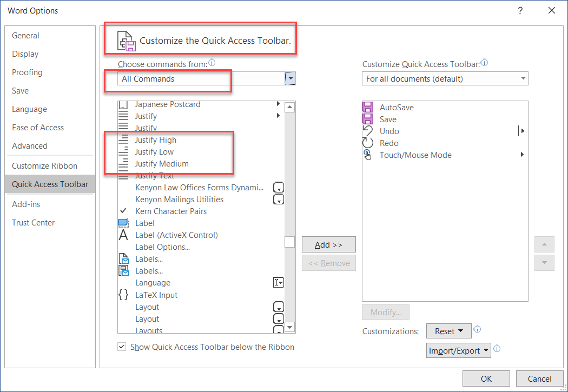Click the command list scrollbar thumb
The width and height of the screenshot is (568, 392).
(x=289, y=242)
